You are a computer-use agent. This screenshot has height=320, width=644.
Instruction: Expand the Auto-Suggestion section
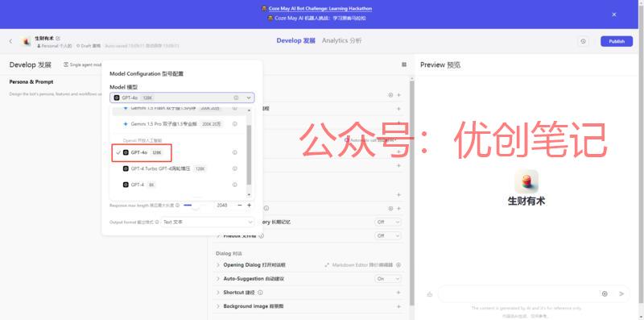click(x=218, y=279)
